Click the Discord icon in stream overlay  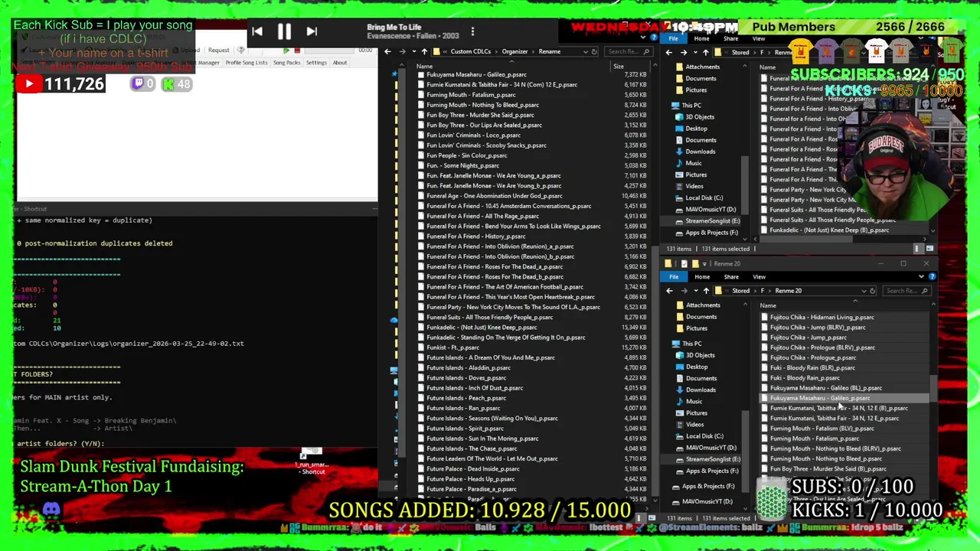51,509
